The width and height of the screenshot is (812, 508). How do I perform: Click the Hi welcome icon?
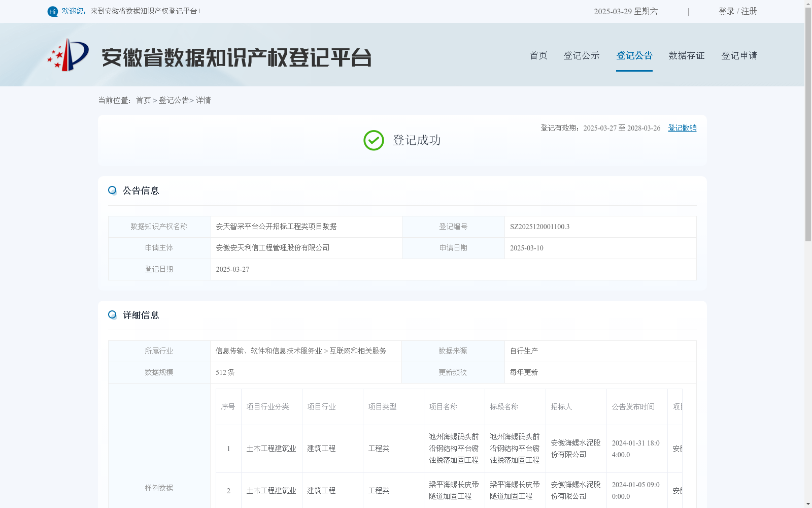coord(52,11)
